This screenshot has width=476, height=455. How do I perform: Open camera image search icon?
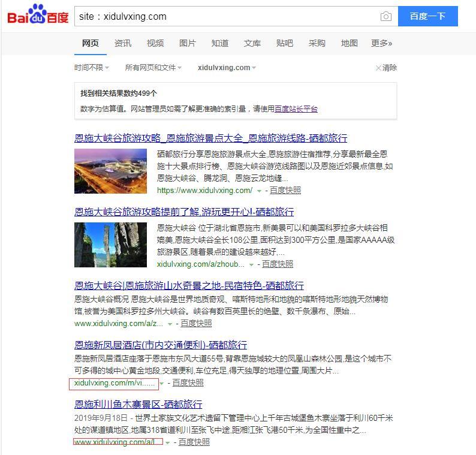tap(386, 16)
